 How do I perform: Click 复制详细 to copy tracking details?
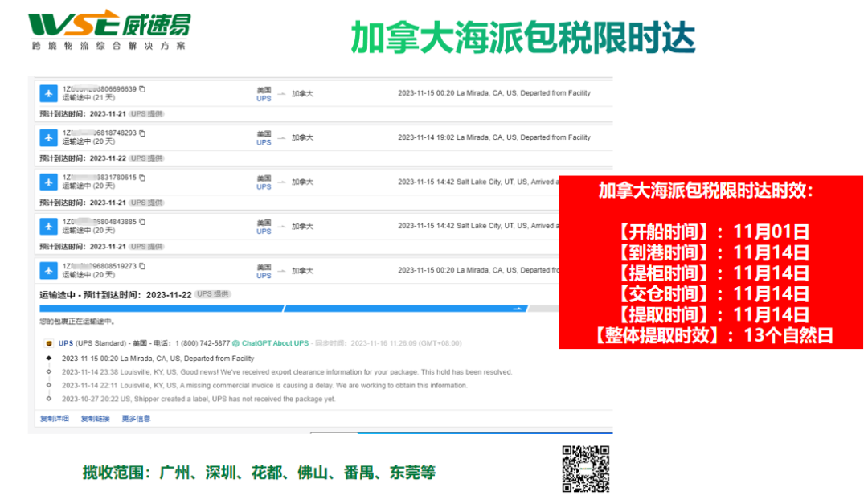[x=55, y=419]
